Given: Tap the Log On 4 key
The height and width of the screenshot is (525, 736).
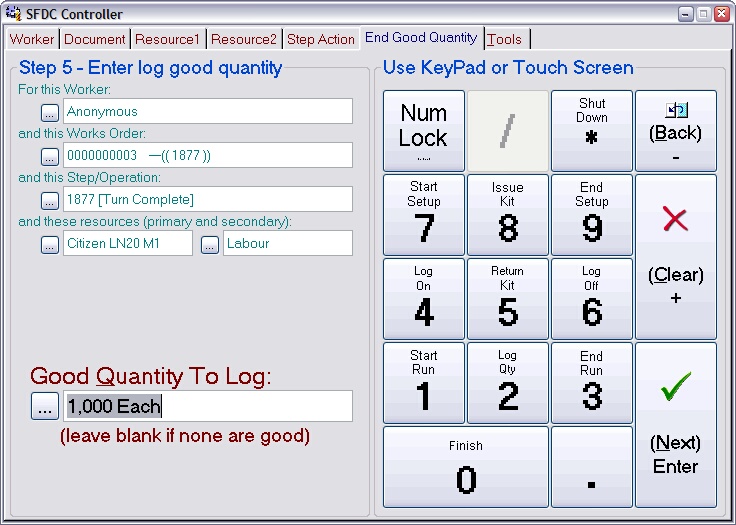Looking at the screenshot, I should (x=424, y=299).
